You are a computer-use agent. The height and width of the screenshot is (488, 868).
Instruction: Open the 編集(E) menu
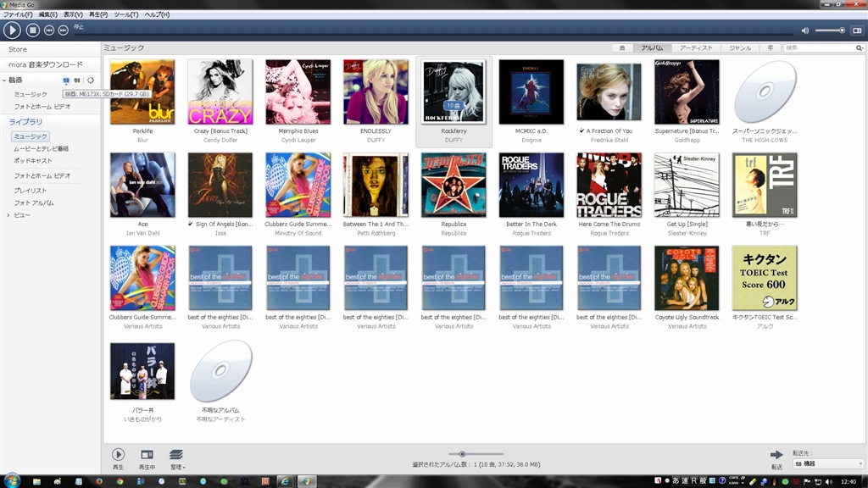point(47,14)
